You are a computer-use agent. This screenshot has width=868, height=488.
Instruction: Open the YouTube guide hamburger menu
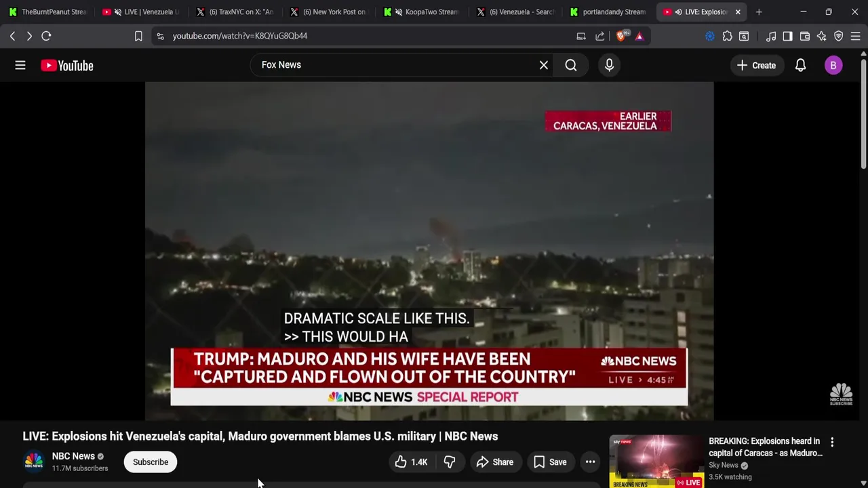(x=20, y=65)
